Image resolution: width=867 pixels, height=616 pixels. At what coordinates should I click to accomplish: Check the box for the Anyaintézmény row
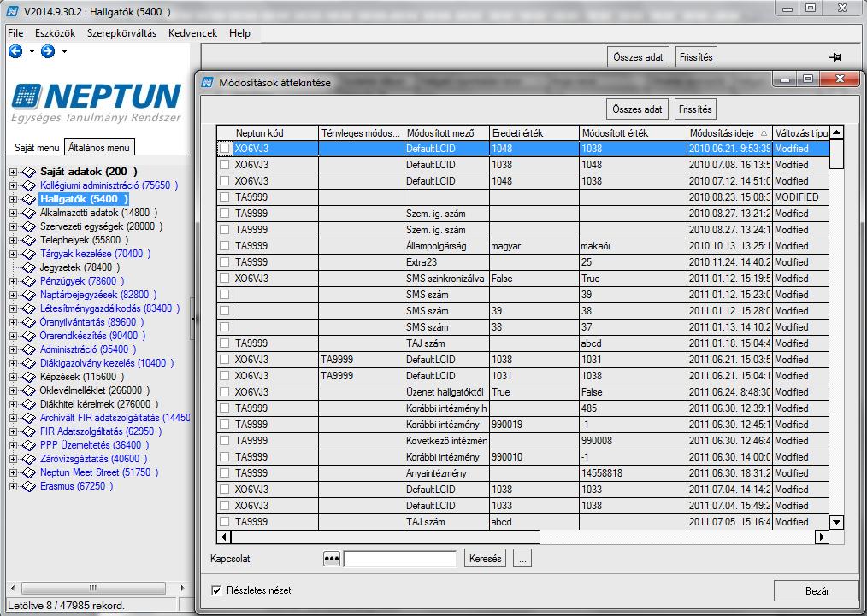coord(224,473)
